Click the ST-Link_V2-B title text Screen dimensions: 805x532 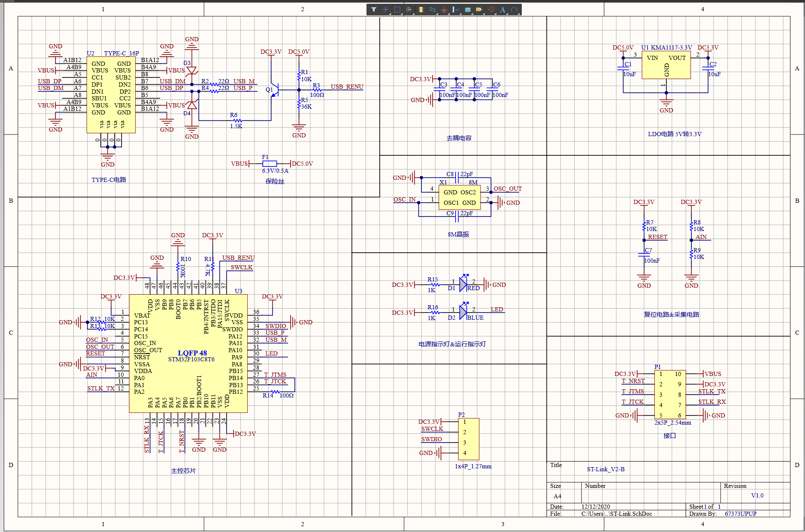pos(606,469)
